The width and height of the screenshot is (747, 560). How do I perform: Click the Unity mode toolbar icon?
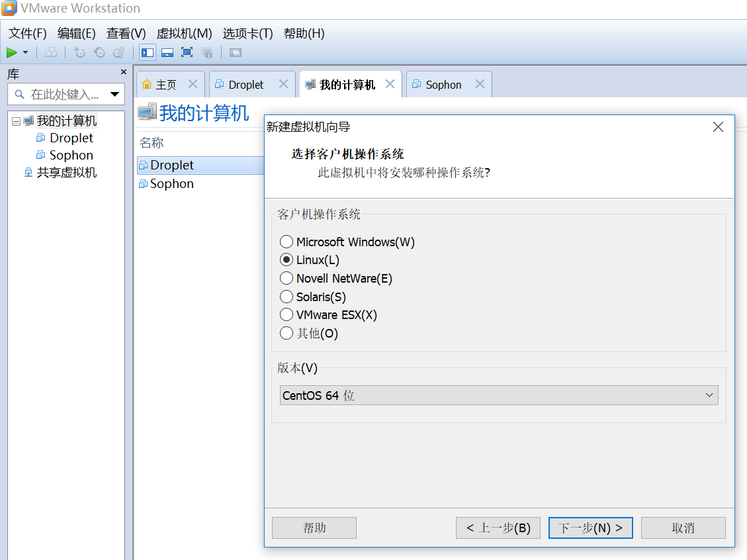coord(207,52)
